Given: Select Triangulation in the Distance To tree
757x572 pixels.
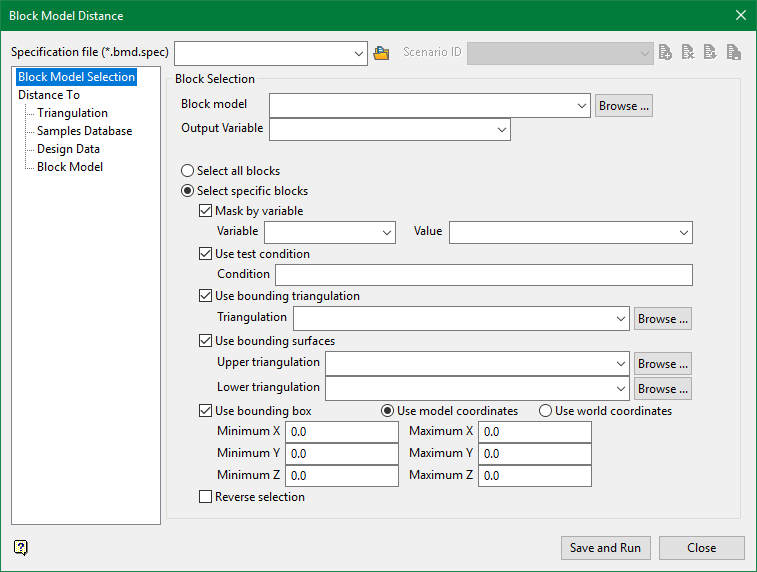Looking at the screenshot, I should (72, 113).
